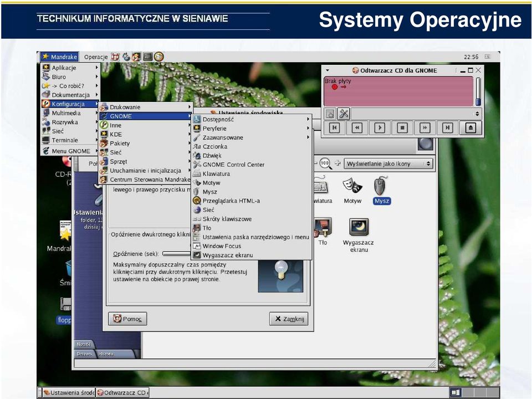Open the Rozrywka menu entry
This screenshot has width=532, height=399.
click(70, 122)
